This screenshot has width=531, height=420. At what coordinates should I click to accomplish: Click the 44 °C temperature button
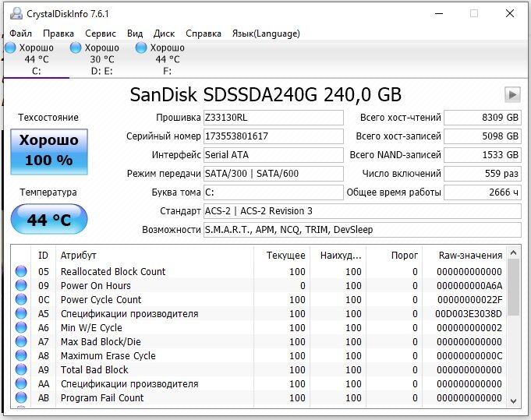[49, 219]
